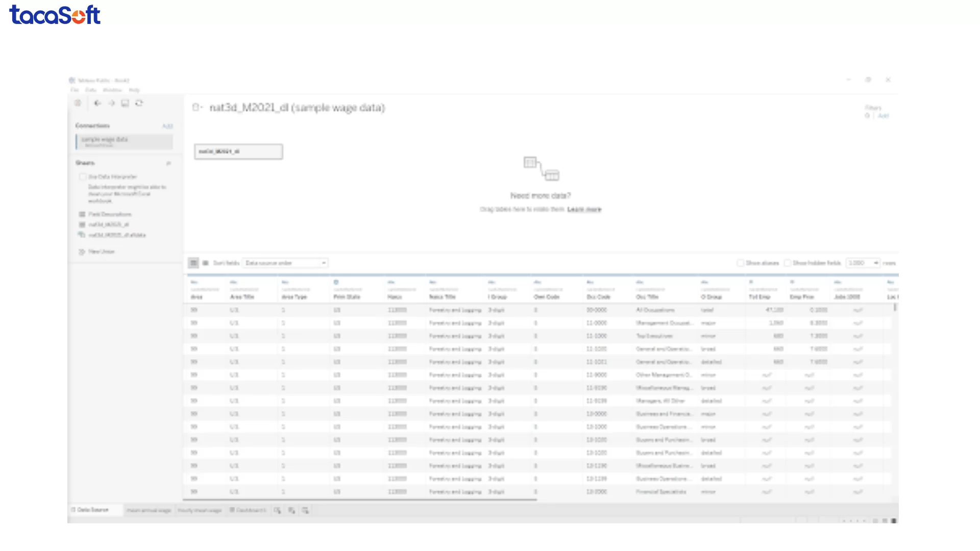This screenshot has height=551, width=980.
Task: Click the Learn more link under drag tables prompt
Action: tap(583, 209)
